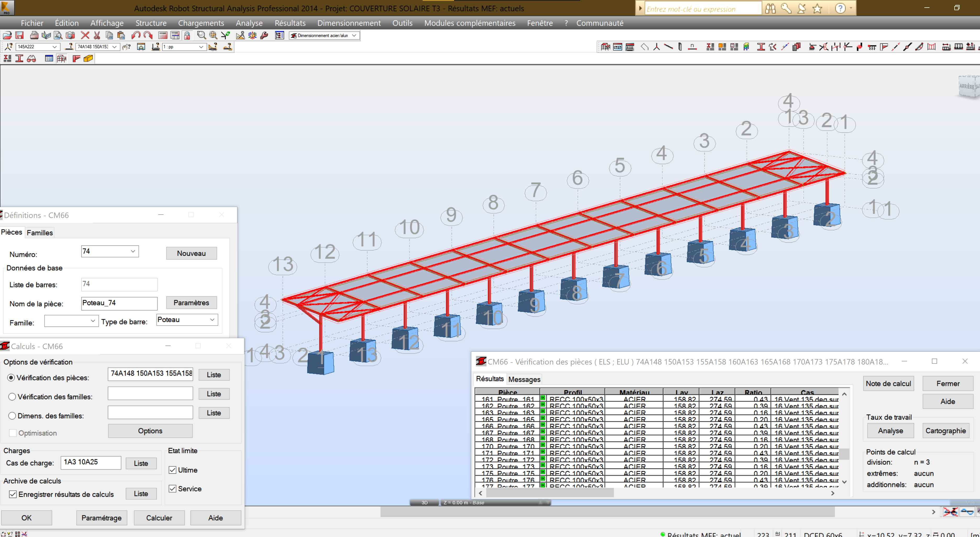This screenshot has width=980, height=537.
Task: Click the yellow 3D bar icon
Action: click(88, 58)
